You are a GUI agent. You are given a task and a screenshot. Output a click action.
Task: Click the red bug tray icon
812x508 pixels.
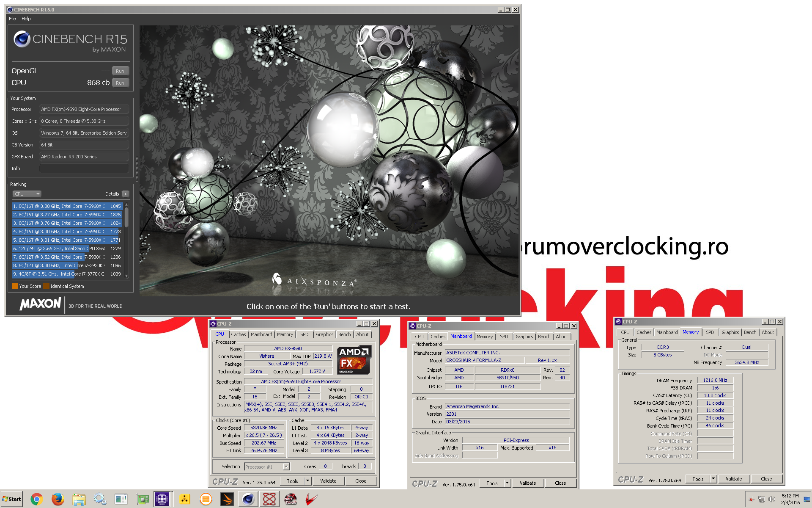click(x=752, y=500)
